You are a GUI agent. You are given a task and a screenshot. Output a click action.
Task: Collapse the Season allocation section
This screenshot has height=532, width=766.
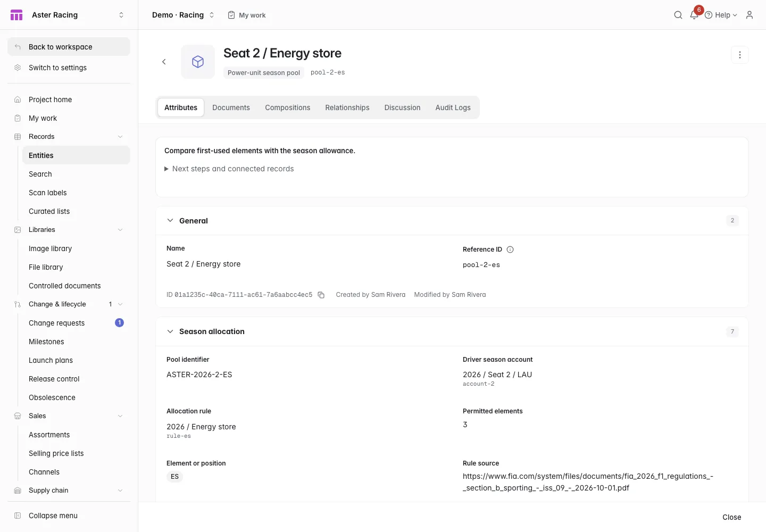click(170, 331)
